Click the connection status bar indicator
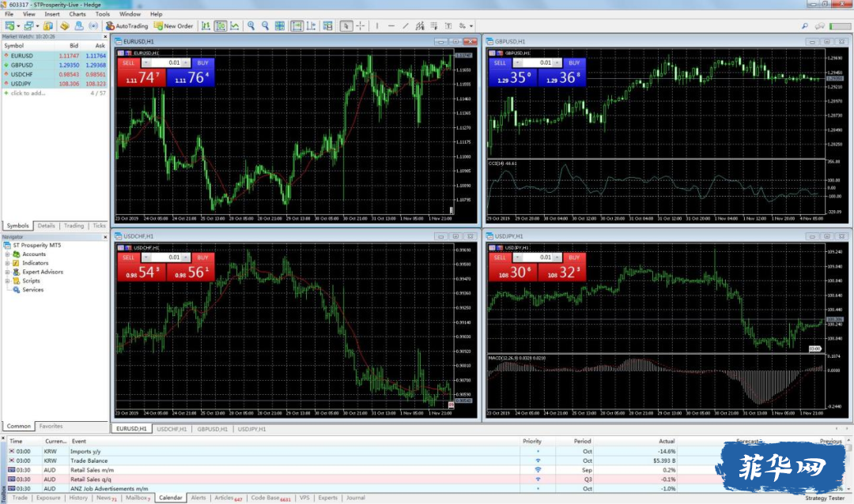 point(839,25)
